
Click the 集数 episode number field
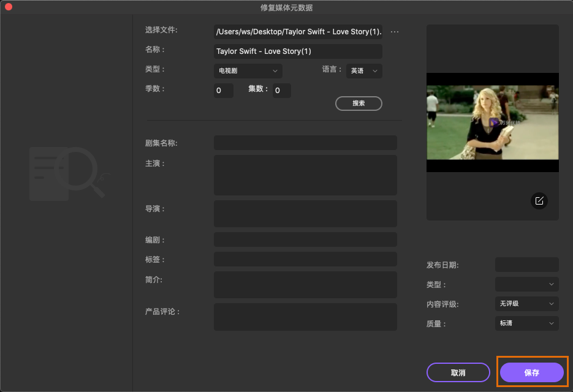pos(281,91)
